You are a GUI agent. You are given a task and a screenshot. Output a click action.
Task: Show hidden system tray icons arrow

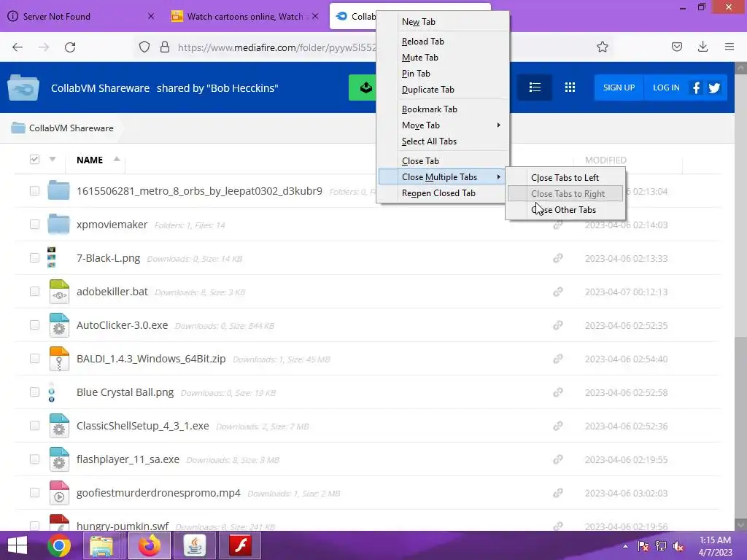tap(625, 546)
